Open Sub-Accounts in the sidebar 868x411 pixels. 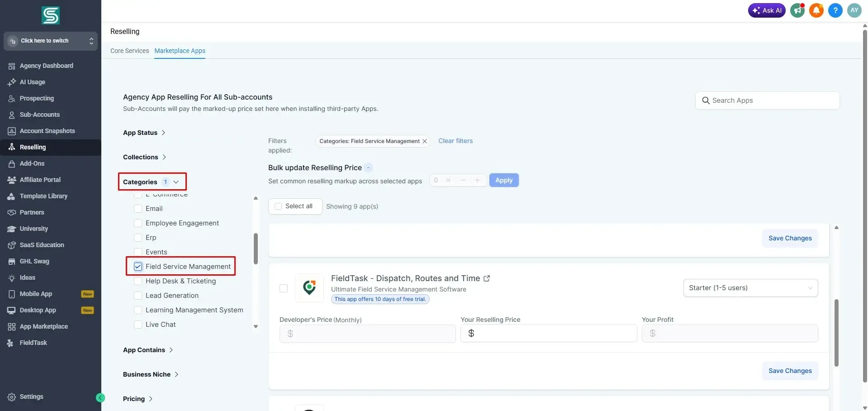tap(39, 115)
